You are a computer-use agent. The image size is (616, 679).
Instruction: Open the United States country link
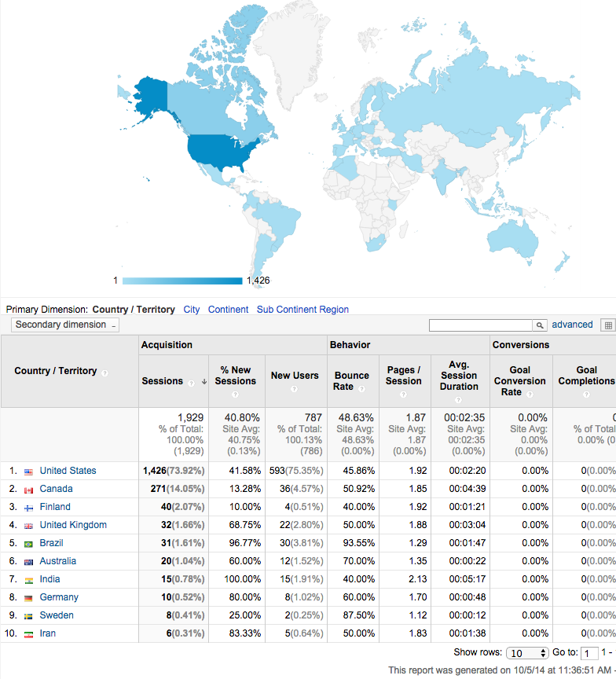[68, 471]
